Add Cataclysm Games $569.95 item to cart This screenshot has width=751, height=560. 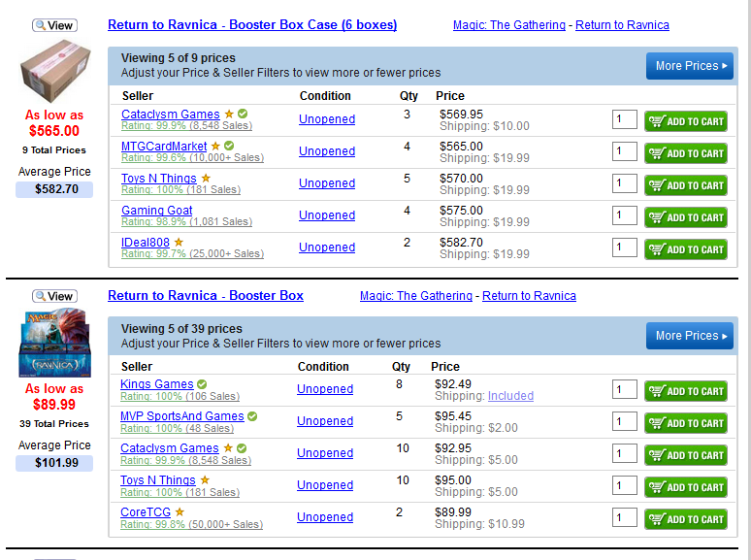click(686, 121)
